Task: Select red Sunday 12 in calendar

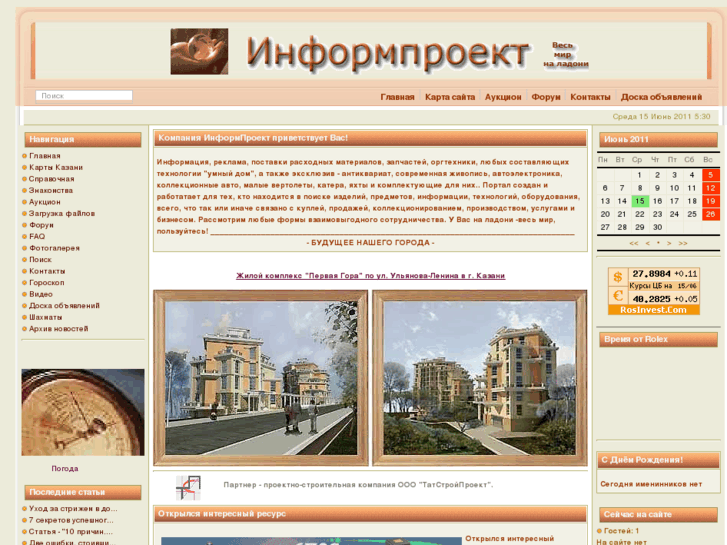Action: [710, 188]
